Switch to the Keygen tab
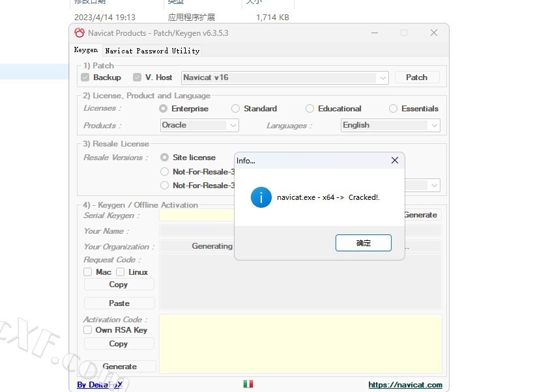 click(x=86, y=50)
